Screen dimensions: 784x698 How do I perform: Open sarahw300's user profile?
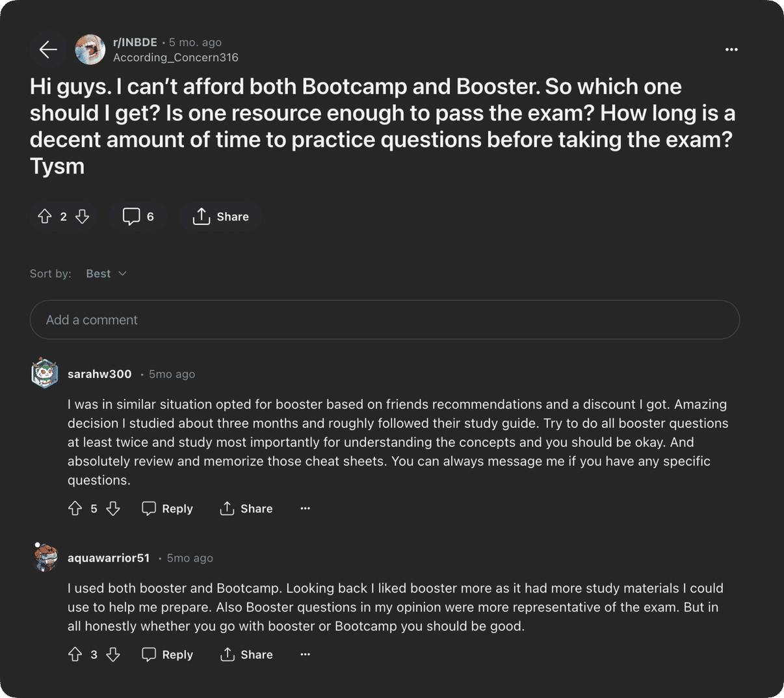[99, 374]
